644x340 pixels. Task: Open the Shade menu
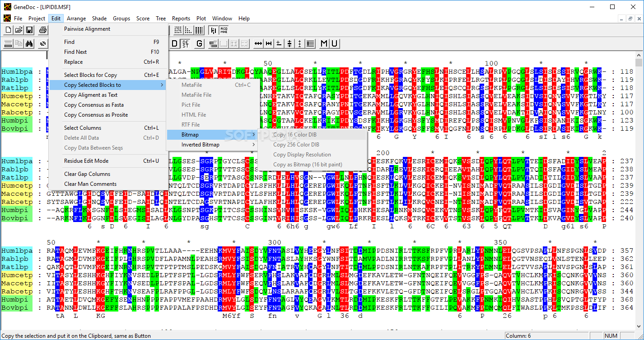coord(99,19)
